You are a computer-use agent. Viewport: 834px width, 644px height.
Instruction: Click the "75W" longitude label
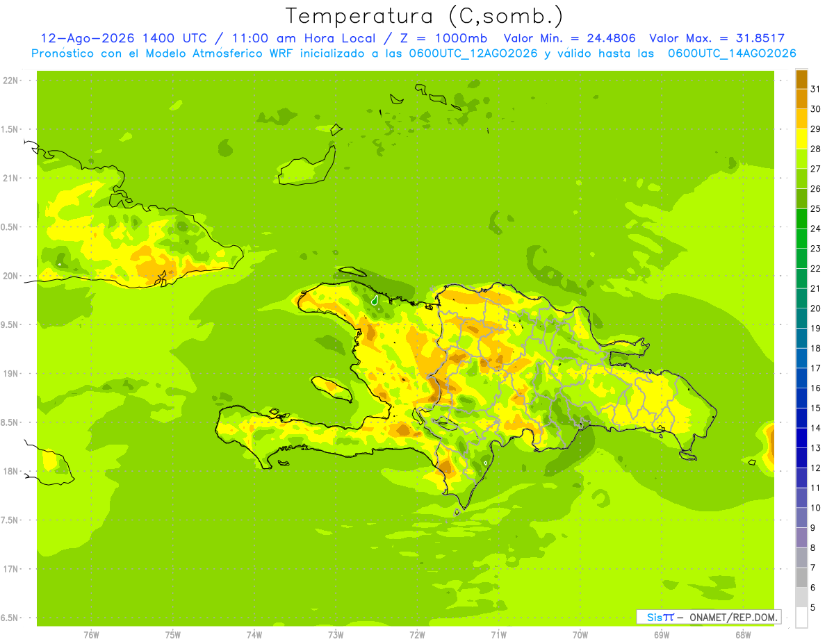click(172, 635)
